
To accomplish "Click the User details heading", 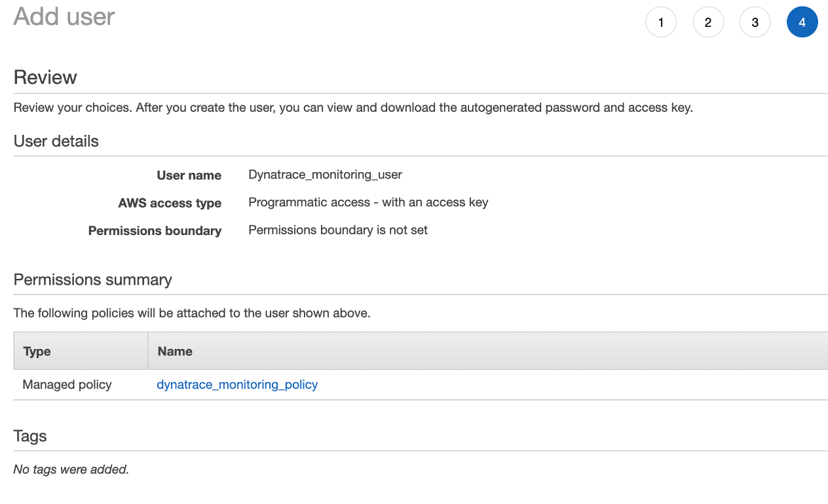I will 56,141.
